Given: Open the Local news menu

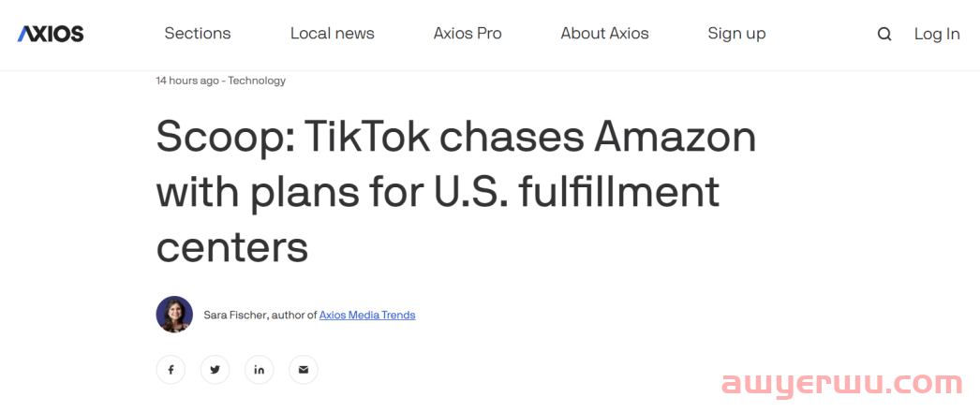Looking at the screenshot, I should (332, 34).
